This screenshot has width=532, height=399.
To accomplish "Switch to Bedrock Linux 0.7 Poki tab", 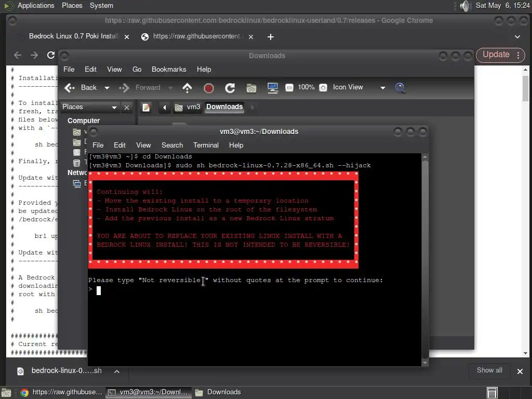I will (74, 36).
